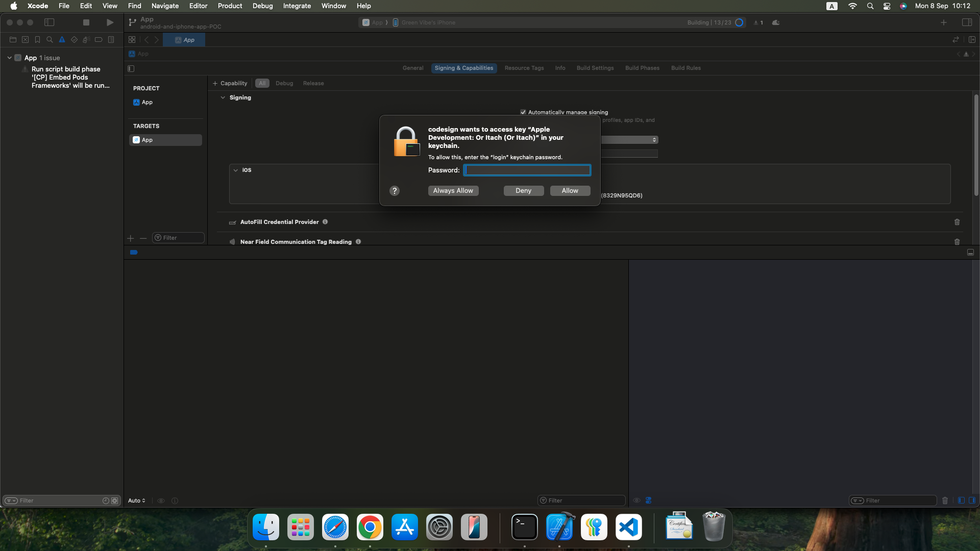Screen dimensions: 980x551
Task: Open the issue navigator warning icon
Action: coord(62,40)
